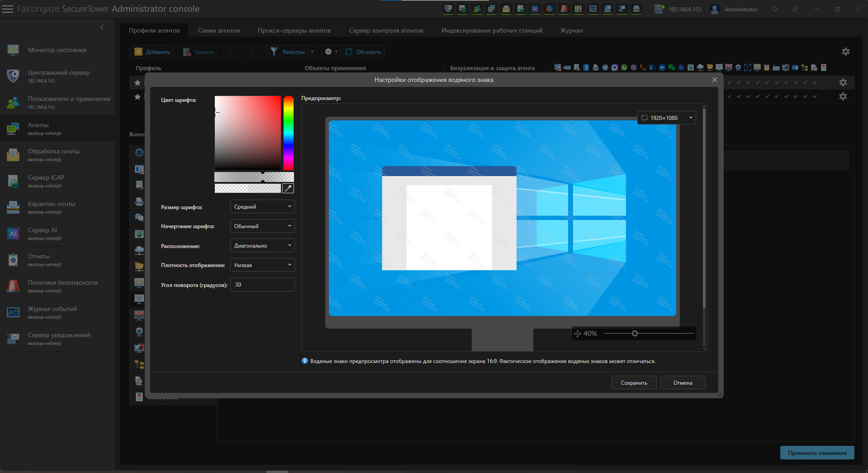Click the Viber column icon

pos(634,67)
